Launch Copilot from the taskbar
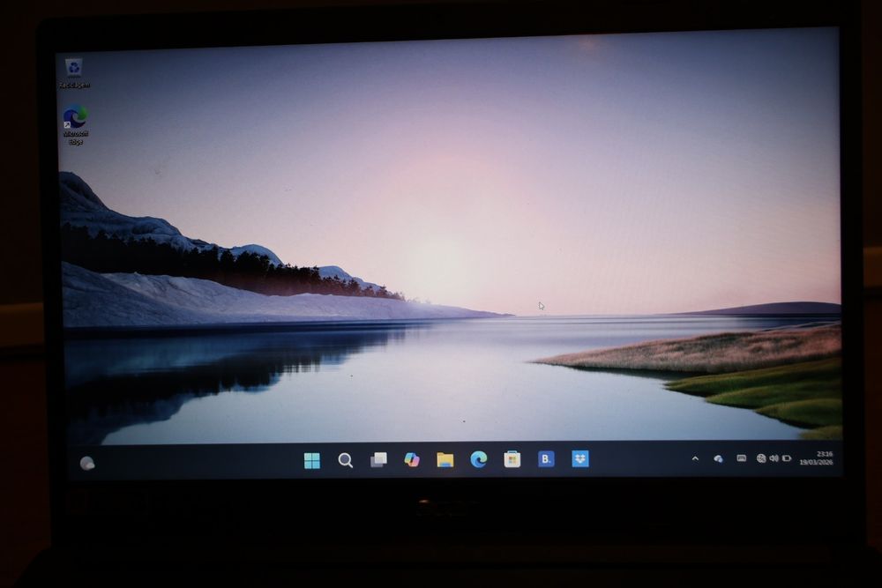This screenshot has width=882, height=588. [x=412, y=459]
